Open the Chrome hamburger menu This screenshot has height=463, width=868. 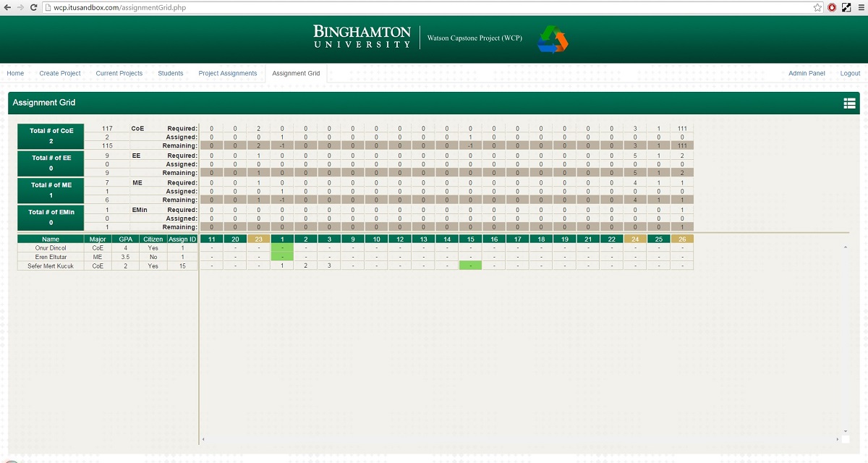(860, 7)
